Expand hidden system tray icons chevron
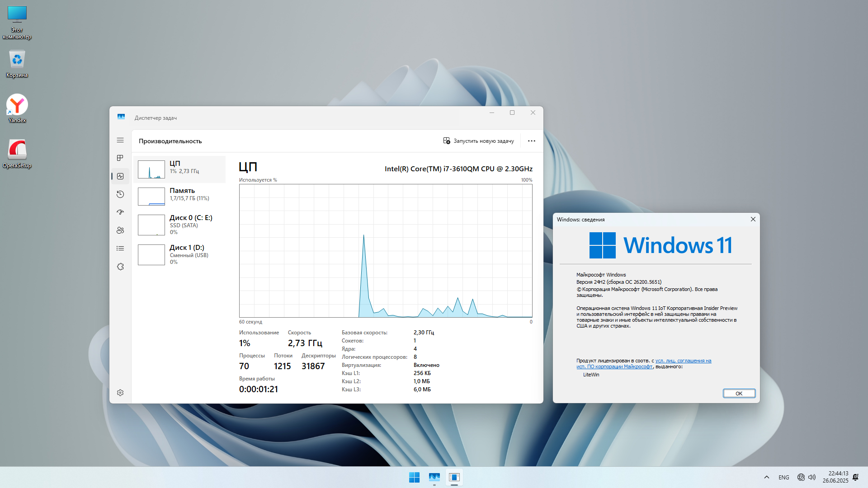The height and width of the screenshot is (488, 868). click(x=767, y=477)
